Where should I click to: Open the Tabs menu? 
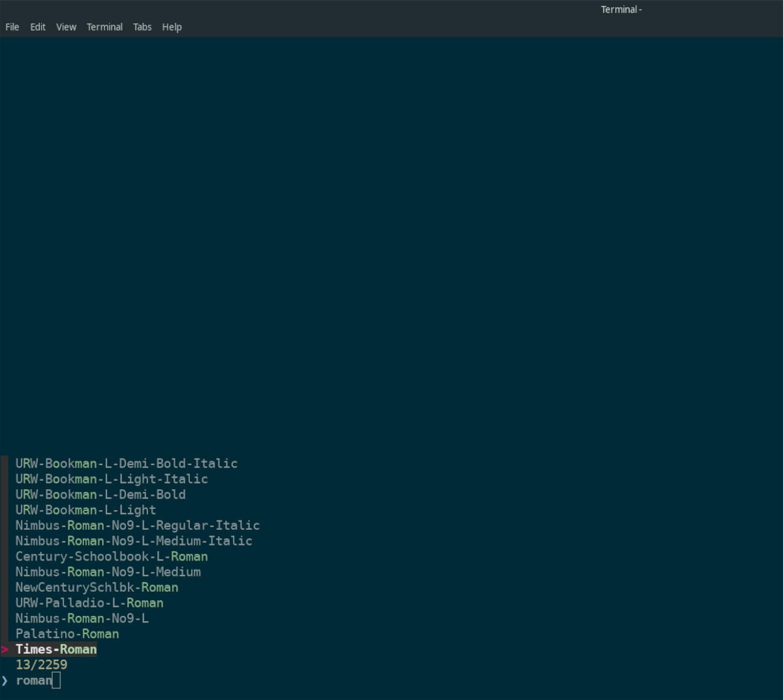pos(142,27)
